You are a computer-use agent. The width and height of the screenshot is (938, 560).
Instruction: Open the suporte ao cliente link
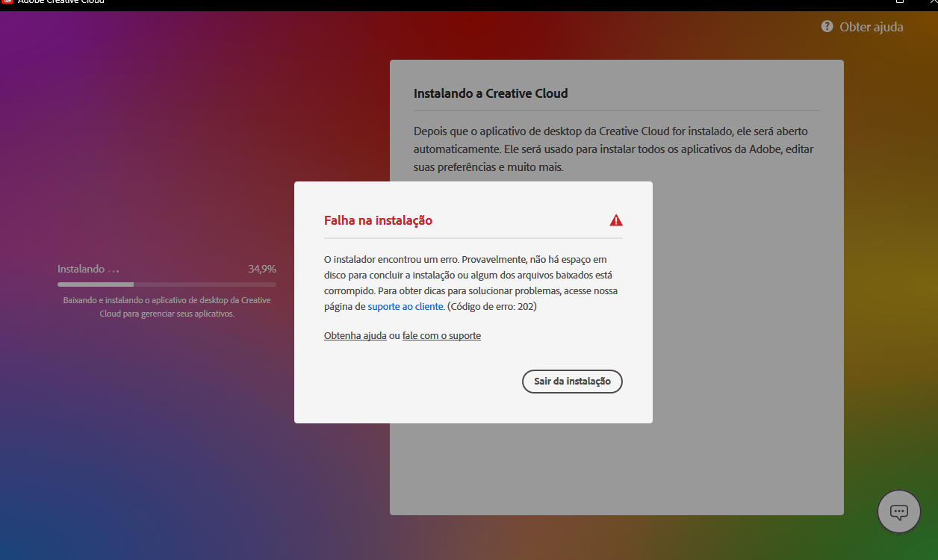[x=405, y=306]
